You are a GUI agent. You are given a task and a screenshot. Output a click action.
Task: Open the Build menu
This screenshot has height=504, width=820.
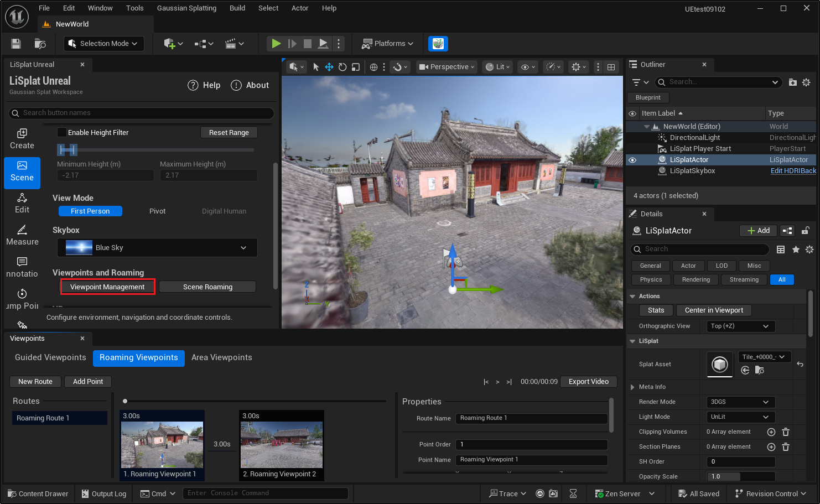pos(237,8)
